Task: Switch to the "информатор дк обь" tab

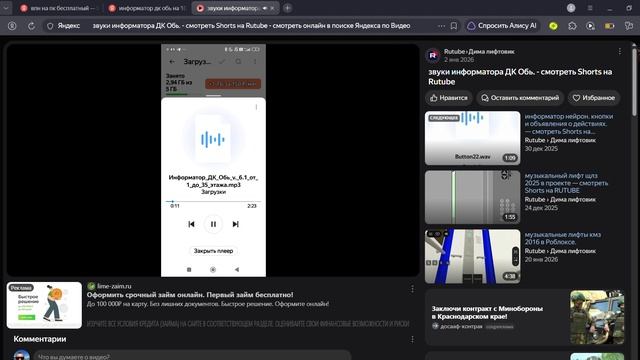Action: [x=146, y=8]
